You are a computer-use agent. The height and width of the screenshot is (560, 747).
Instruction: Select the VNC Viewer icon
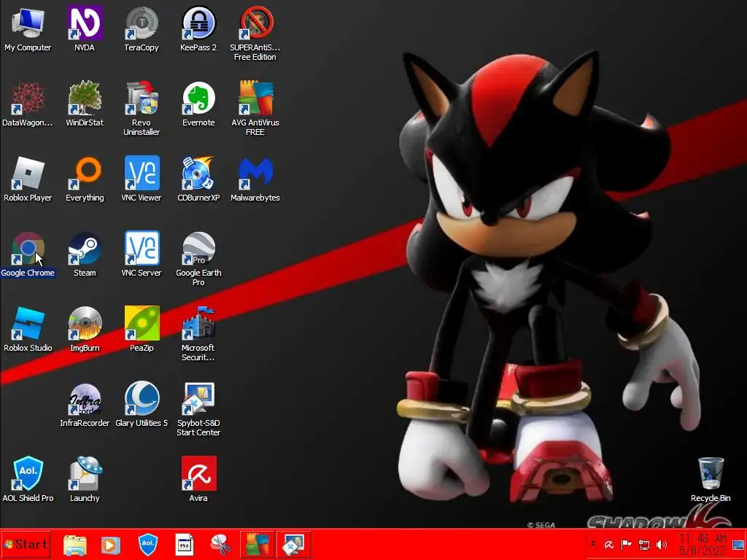coord(142,179)
